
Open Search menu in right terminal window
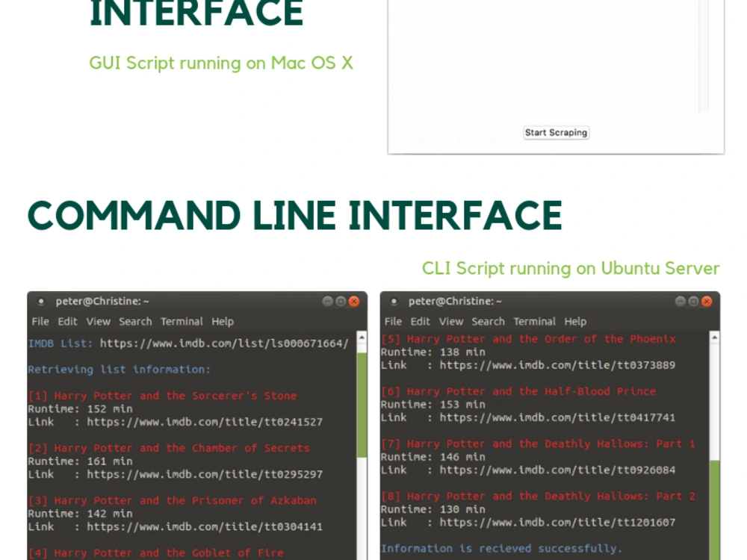point(488,321)
